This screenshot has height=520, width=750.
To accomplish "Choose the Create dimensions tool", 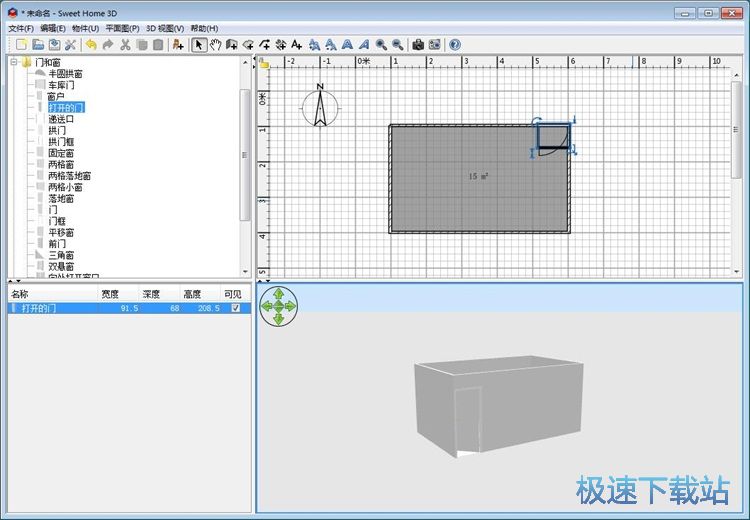I will point(281,45).
